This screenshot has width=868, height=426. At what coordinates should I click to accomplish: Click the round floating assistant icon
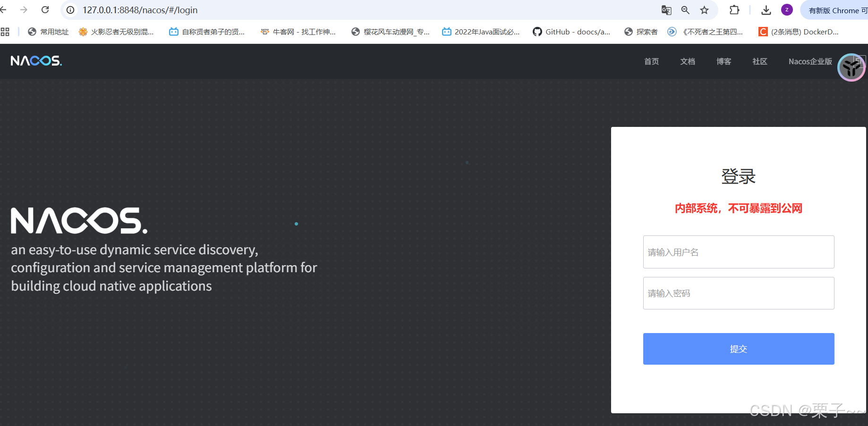click(851, 67)
